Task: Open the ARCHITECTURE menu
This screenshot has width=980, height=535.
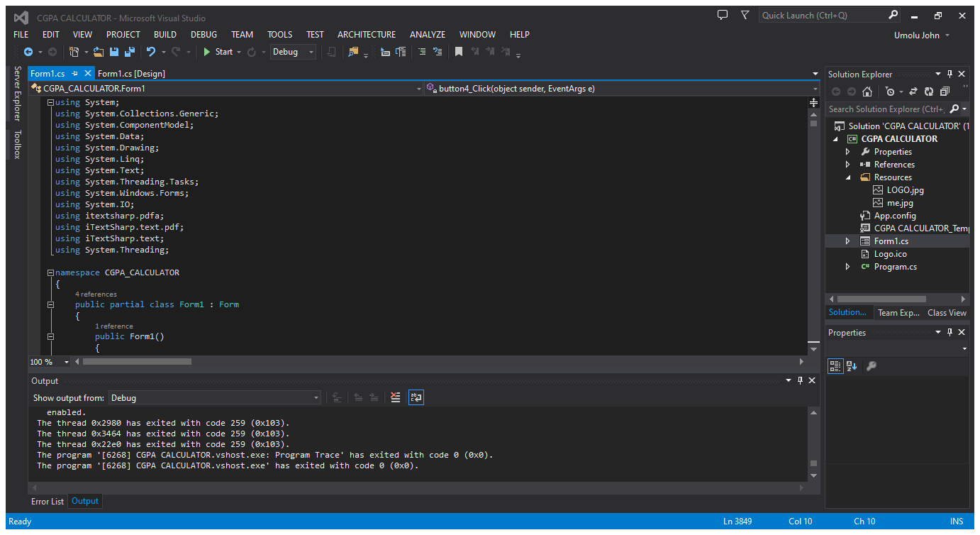Action: pos(367,34)
